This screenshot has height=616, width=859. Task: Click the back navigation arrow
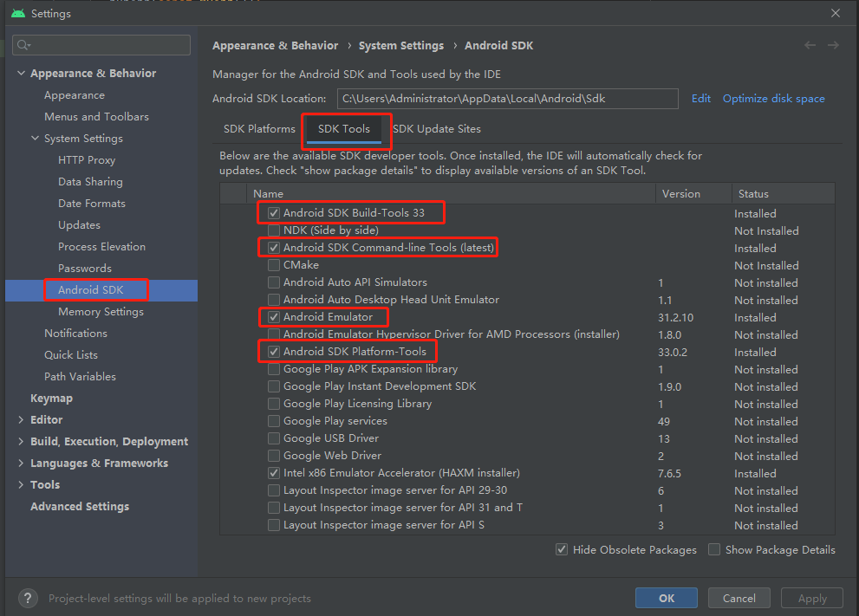(x=810, y=45)
